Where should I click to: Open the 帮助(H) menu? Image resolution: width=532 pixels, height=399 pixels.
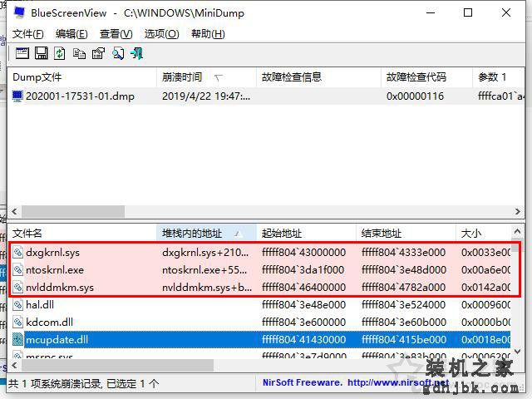[208, 34]
